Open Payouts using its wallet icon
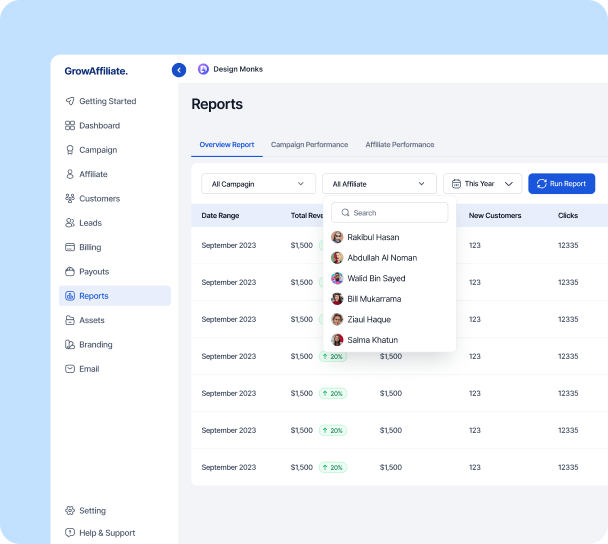Screen dimensions: 608x544 [70, 272]
